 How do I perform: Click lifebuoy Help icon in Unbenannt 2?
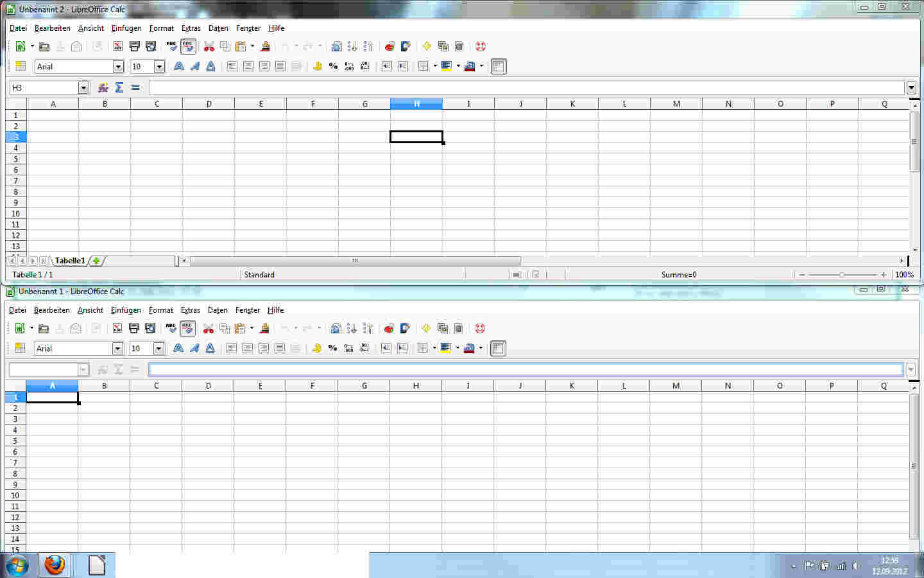(x=480, y=46)
